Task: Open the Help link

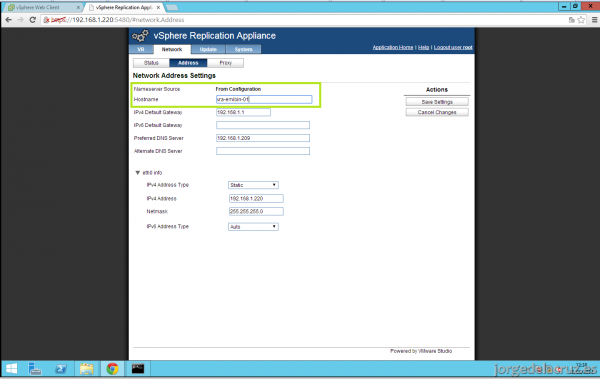Action: (x=423, y=47)
